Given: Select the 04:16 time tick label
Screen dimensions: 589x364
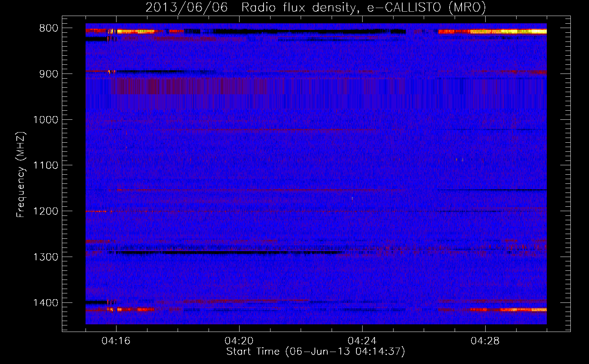Looking at the screenshot, I should (x=116, y=341).
